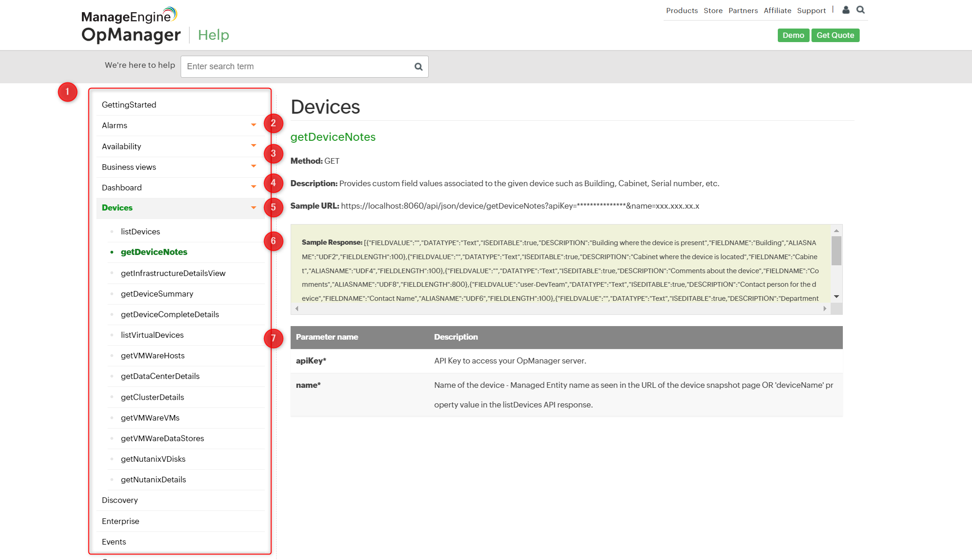Open the Support menu item

[x=811, y=10]
